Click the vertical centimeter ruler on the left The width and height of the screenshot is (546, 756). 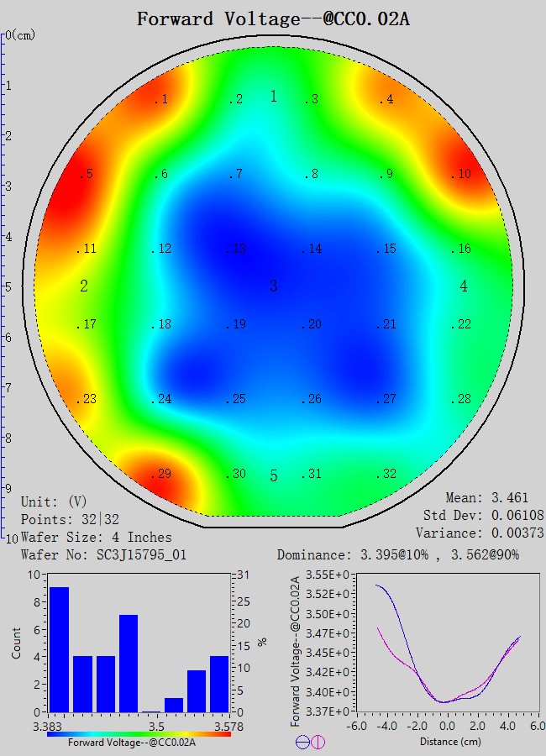click(x=3, y=286)
